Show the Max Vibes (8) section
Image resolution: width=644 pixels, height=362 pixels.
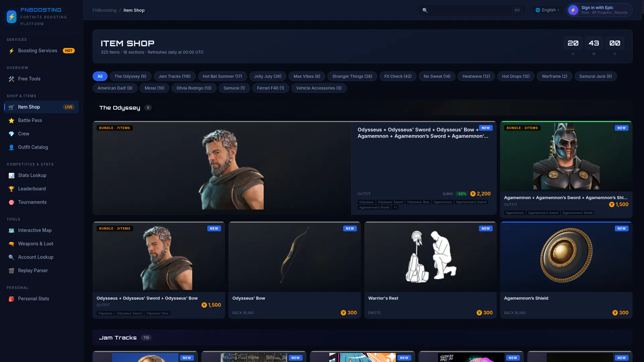click(307, 76)
